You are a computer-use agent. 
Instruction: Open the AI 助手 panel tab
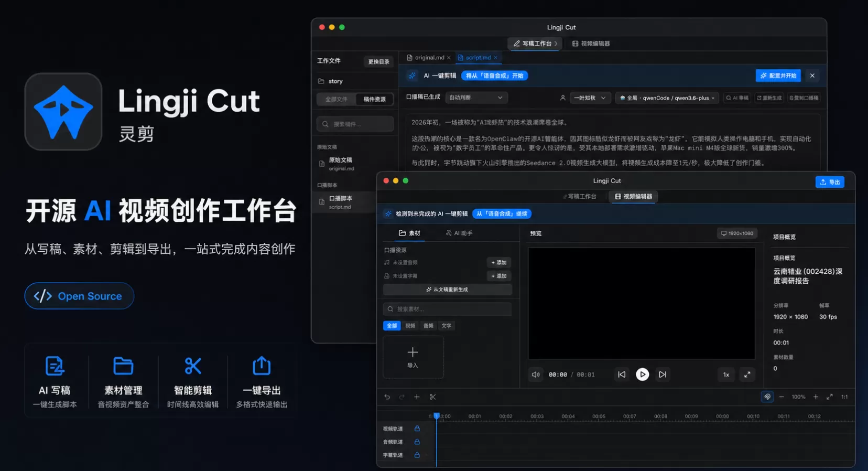pyautogui.click(x=459, y=233)
